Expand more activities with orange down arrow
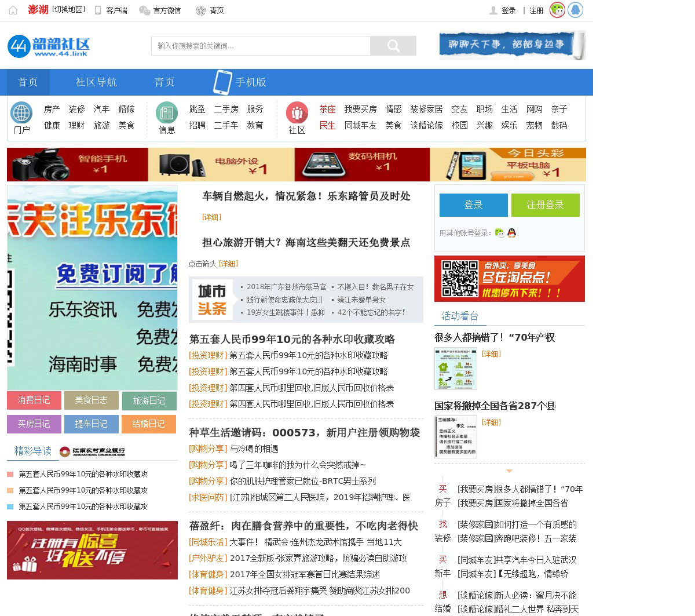The image size is (695, 616). 509,471
